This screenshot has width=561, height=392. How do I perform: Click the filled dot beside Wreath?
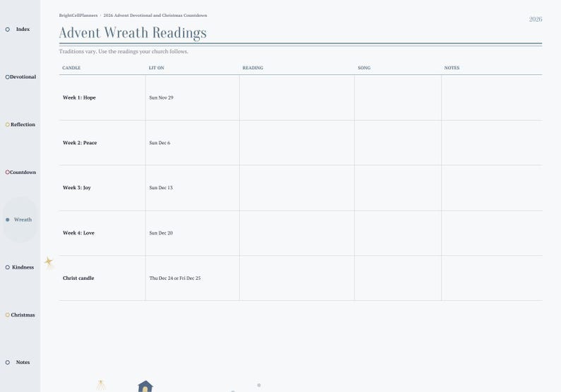tap(8, 220)
